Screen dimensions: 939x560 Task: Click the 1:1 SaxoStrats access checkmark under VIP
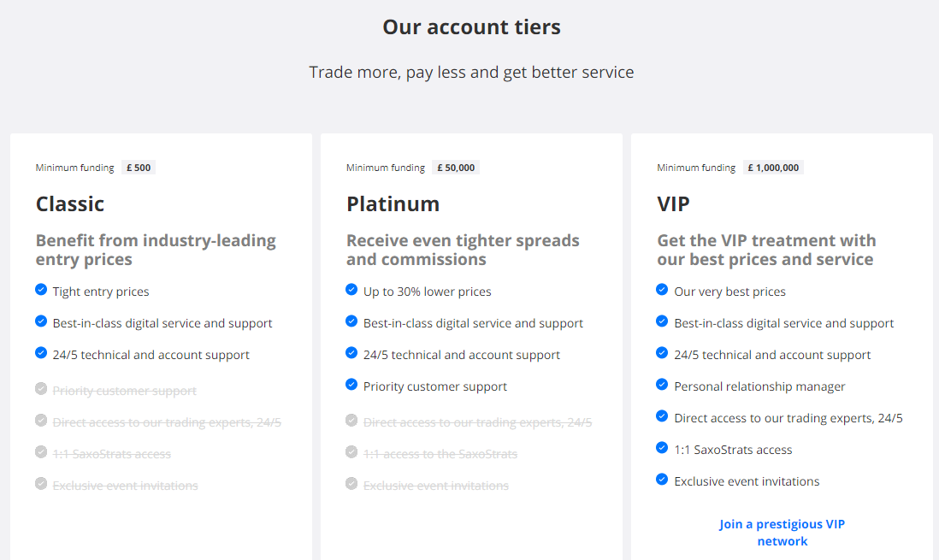click(x=662, y=449)
